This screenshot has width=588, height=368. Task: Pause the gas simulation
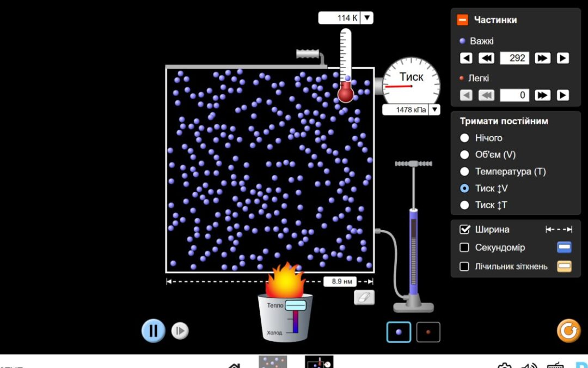154,330
